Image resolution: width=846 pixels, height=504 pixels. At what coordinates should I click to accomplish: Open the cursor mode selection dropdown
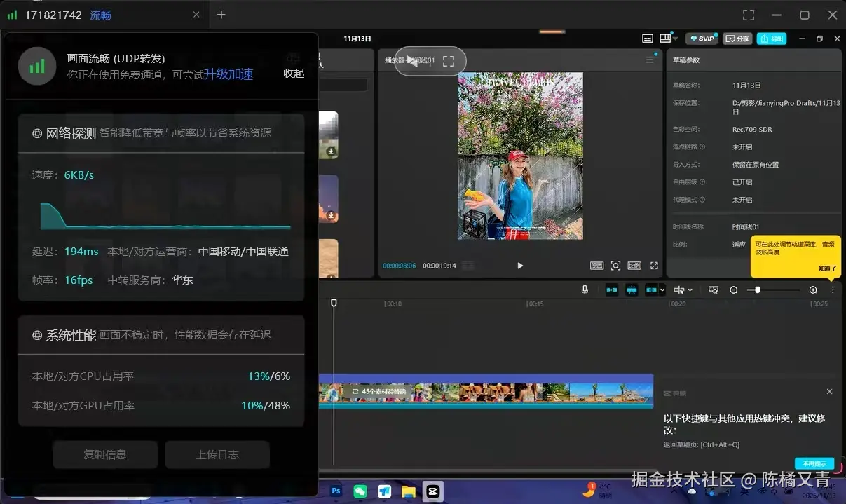coord(683,290)
